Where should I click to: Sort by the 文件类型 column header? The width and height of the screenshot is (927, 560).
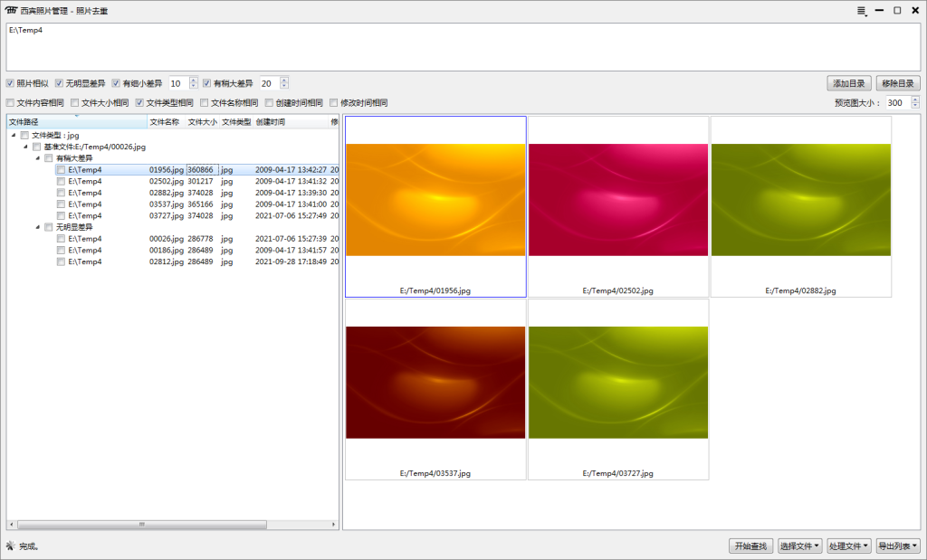(236, 122)
